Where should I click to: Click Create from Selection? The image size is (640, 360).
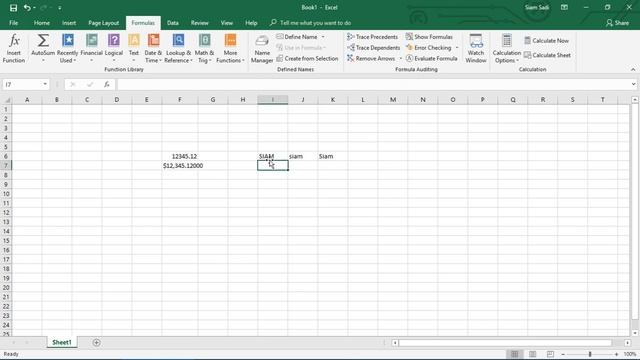(307, 58)
